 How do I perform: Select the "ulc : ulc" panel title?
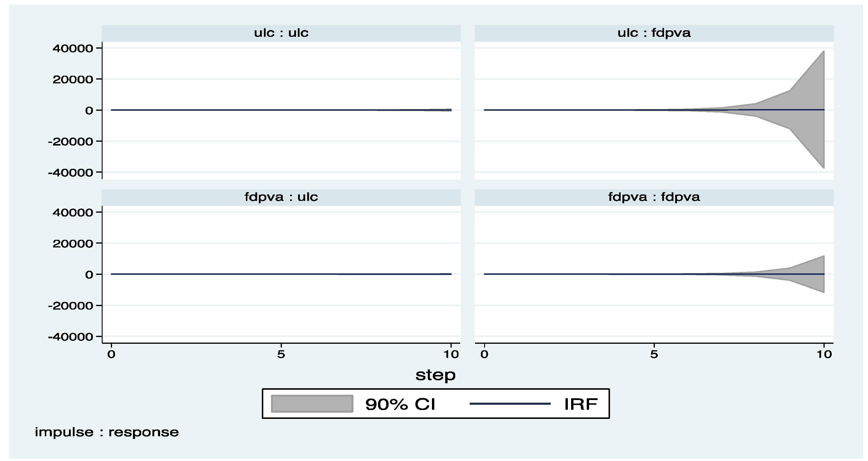click(x=281, y=33)
